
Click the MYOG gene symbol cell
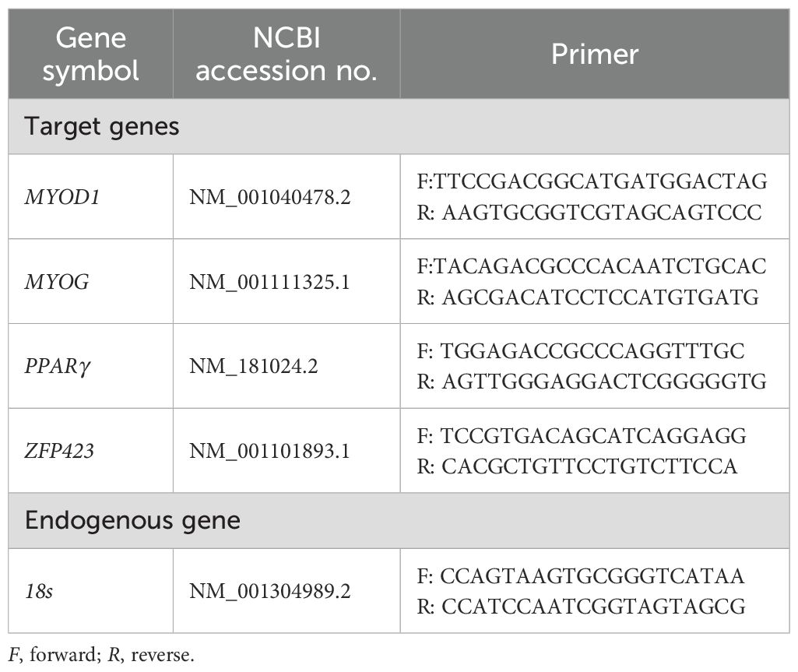tap(56, 281)
